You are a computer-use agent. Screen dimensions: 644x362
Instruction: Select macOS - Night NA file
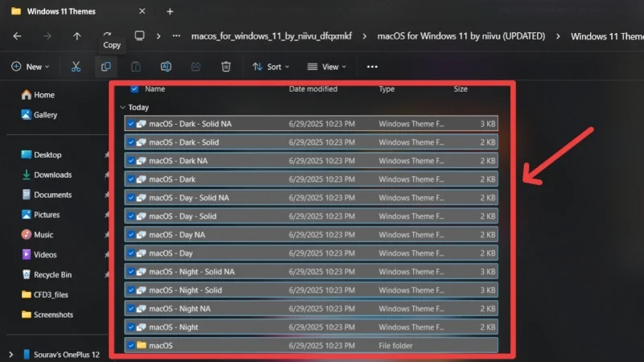[312, 308]
